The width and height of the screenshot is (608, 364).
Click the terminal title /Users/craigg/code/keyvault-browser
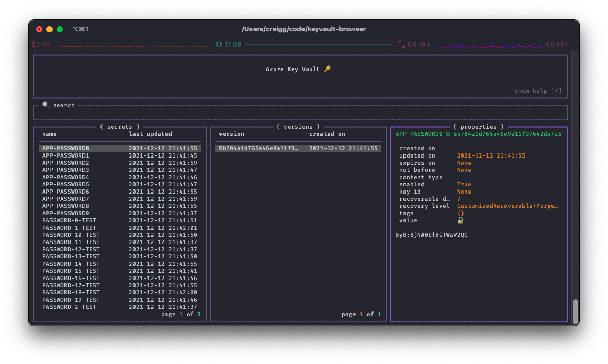point(303,29)
